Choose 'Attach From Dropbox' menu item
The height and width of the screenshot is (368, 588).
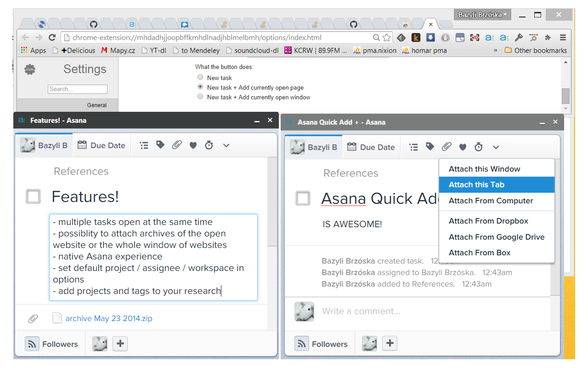click(497, 221)
